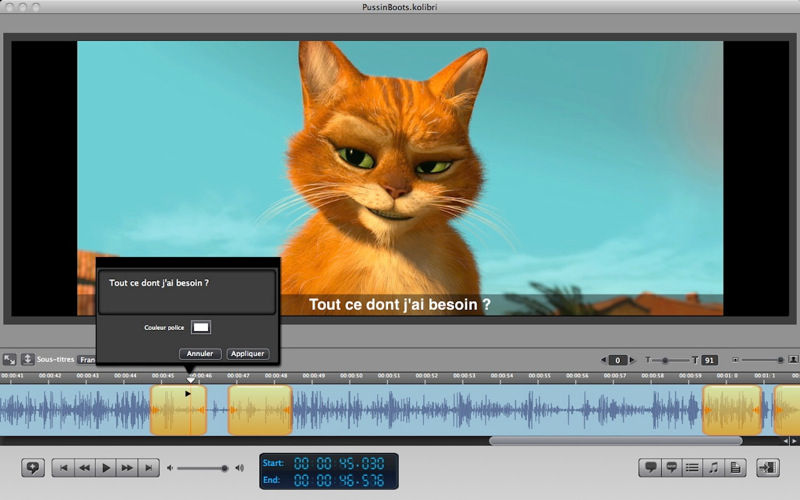Increase the offset value with right arrow
The height and width of the screenshot is (500, 800).
(x=632, y=360)
